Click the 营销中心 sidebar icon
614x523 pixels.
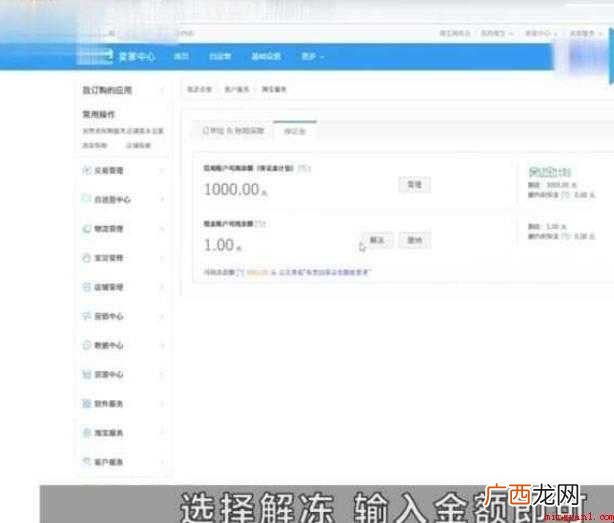[86, 316]
